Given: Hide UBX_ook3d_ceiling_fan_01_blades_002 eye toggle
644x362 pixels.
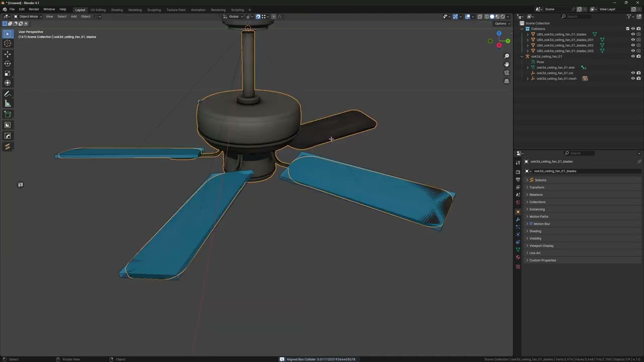Looking at the screenshot, I should tap(633, 45).
